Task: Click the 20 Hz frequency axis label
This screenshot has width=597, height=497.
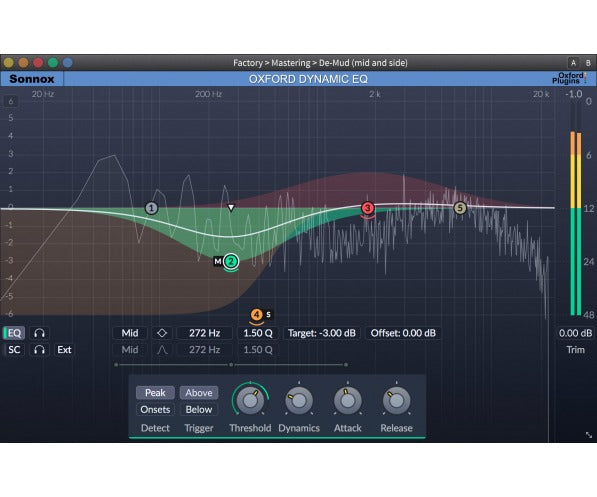Action: (x=43, y=94)
